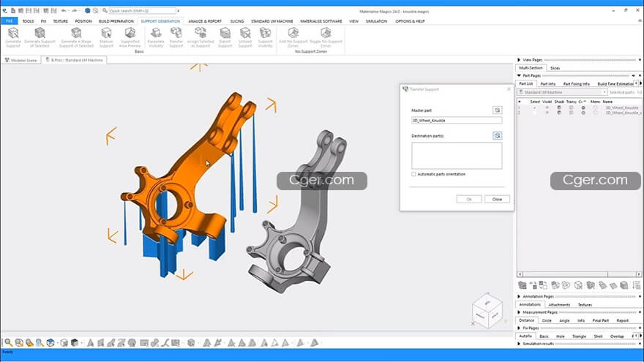The width and height of the screenshot is (644, 362).
Task: Click the blue cube view icon in bottom toolbar
Action: (50, 342)
